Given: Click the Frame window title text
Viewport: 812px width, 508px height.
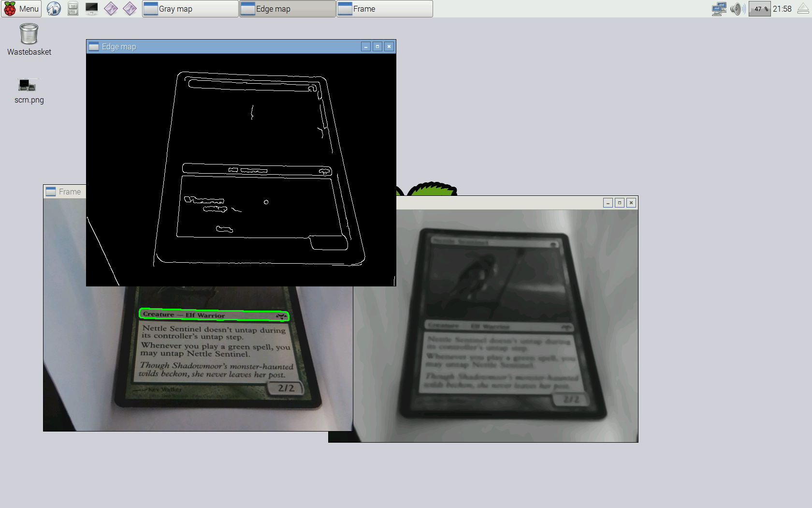Looking at the screenshot, I should (x=70, y=192).
